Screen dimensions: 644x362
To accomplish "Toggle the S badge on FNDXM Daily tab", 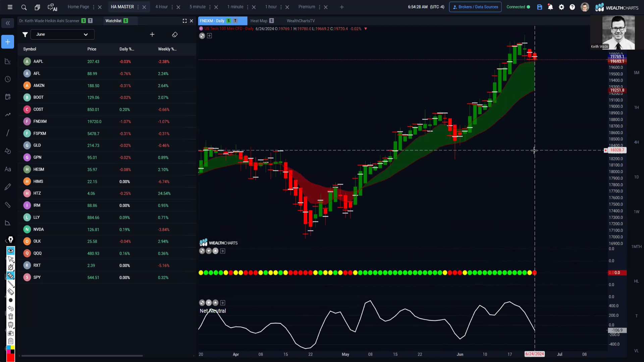I will (229, 21).
